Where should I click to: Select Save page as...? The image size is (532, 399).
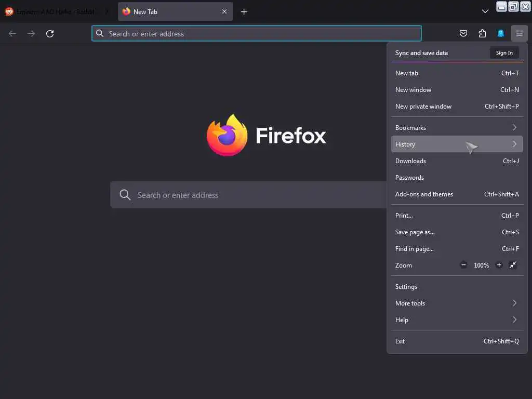(x=457, y=232)
